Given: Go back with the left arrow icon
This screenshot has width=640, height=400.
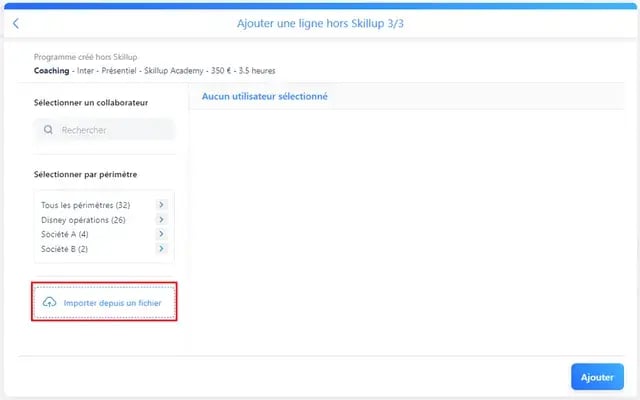Looking at the screenshot, I should click(16, 23).
